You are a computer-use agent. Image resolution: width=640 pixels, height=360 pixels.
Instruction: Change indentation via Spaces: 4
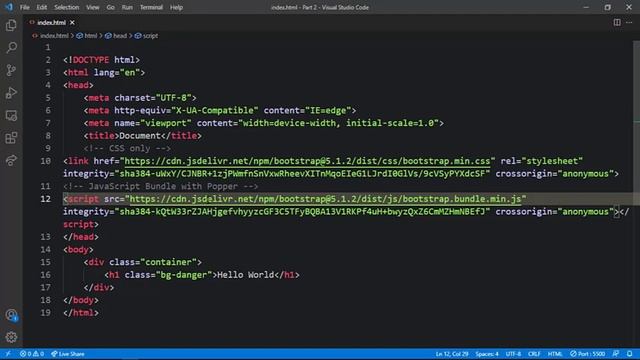487,354
